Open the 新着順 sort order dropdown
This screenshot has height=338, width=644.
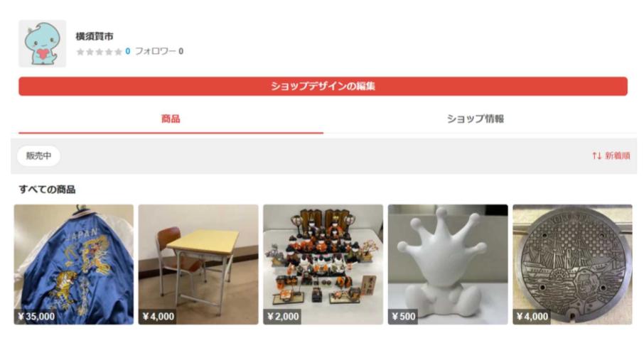pyautogui.click(x=611, y=156)
